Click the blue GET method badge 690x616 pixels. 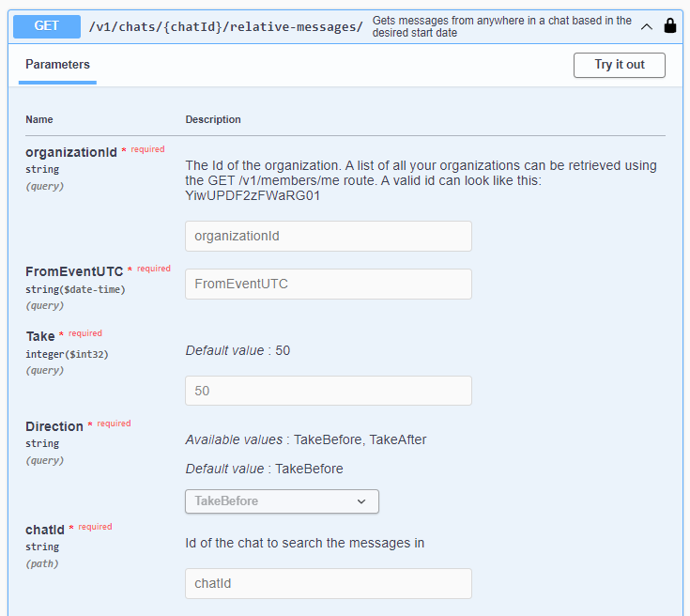(46, 26)
